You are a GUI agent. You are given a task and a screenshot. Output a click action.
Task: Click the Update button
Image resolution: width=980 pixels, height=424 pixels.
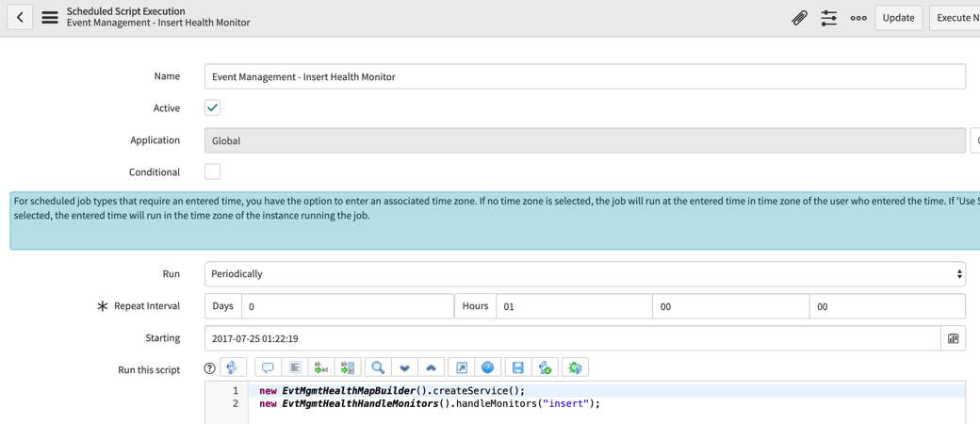tap(898, 18)
